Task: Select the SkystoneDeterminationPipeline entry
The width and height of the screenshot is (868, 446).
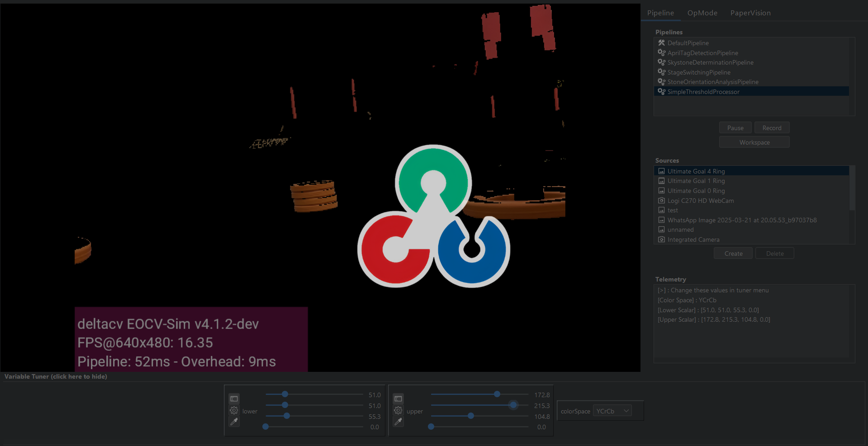Action: pos(751,62)
